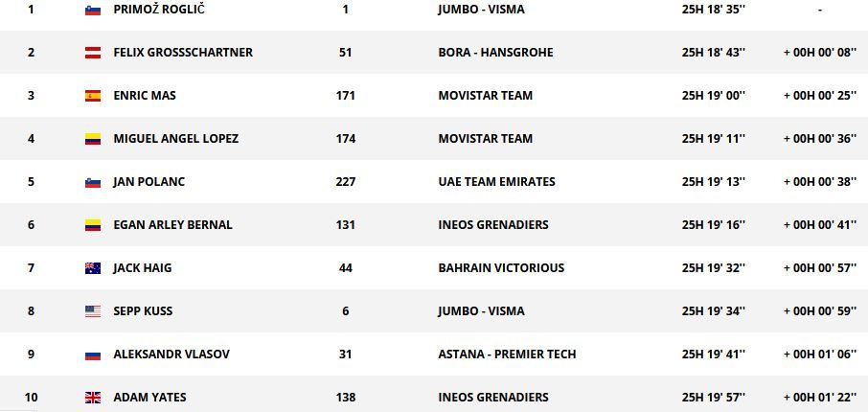Image resolution: width=868 pixels, height=412 pixels.
Task: Open team Bora - Hansgrohe in row two
Action: click(495, 53)
